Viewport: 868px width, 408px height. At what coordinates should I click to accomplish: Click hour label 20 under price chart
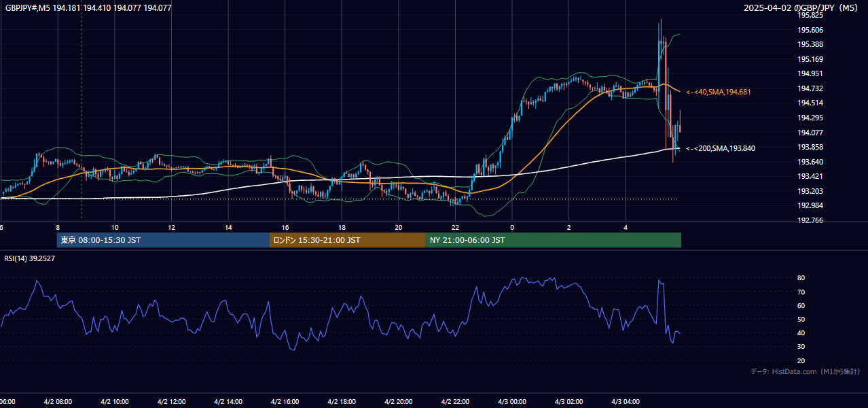click(x=399, y=228)
